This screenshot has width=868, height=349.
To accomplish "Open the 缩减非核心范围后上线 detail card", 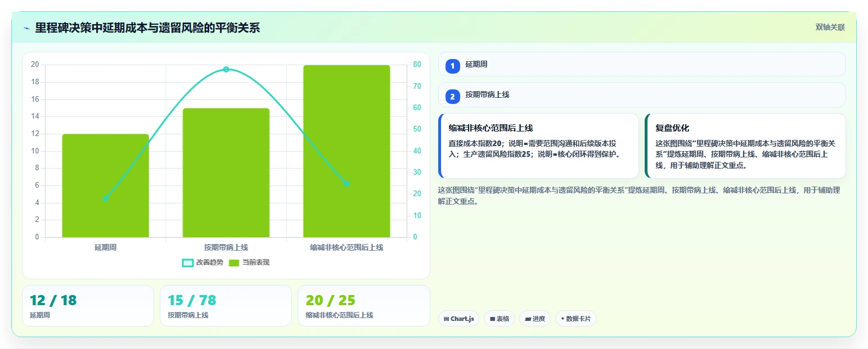I will [538, 146].
